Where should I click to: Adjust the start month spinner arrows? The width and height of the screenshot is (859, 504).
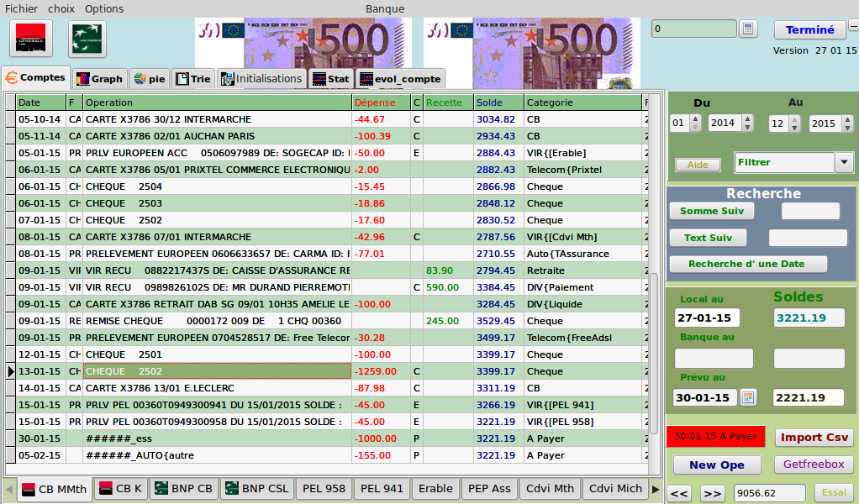coord(695,123)
